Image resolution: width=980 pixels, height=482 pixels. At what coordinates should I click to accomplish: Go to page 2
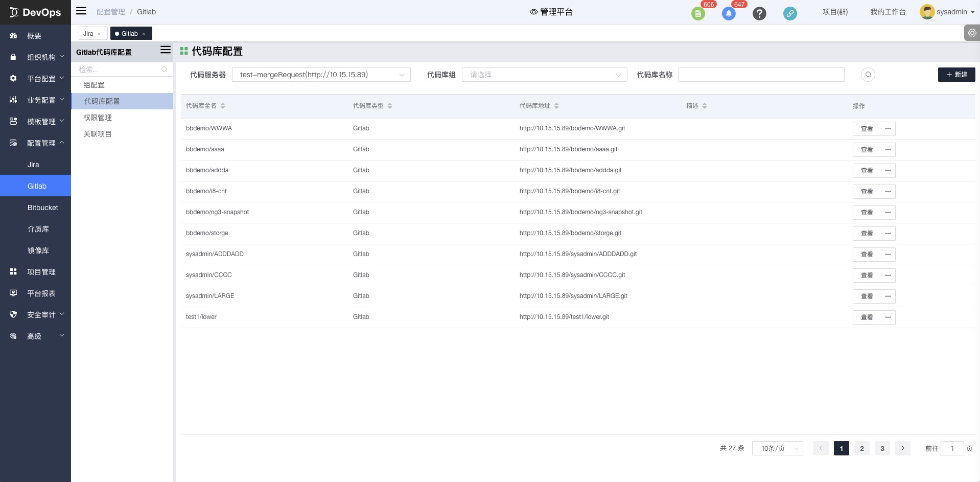click(862, 448)
